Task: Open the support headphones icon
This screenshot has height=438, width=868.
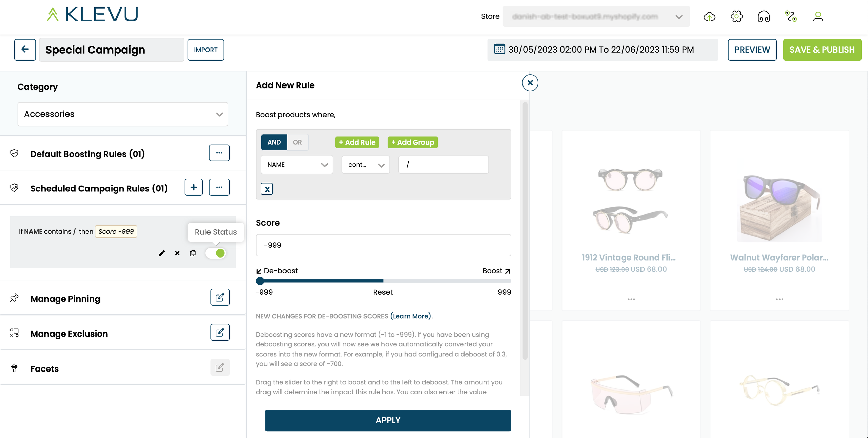Action: (x=764, y=16)
